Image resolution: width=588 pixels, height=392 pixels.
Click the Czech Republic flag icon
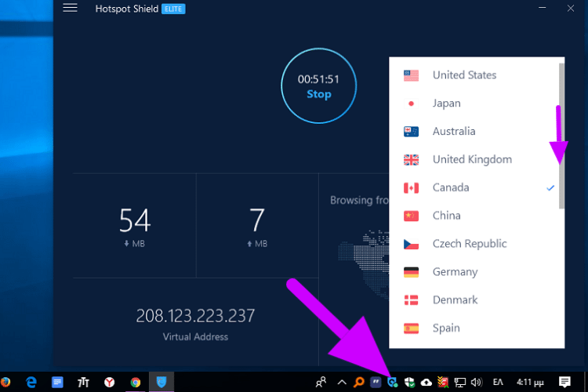[x=411, y=244]
